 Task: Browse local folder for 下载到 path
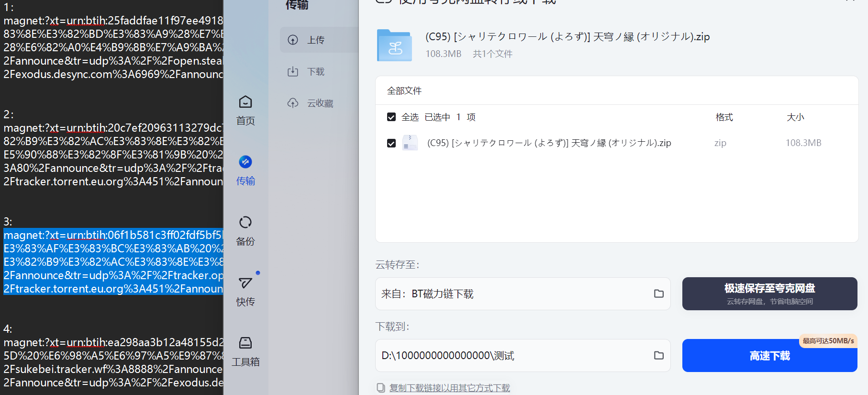[659, 355]
